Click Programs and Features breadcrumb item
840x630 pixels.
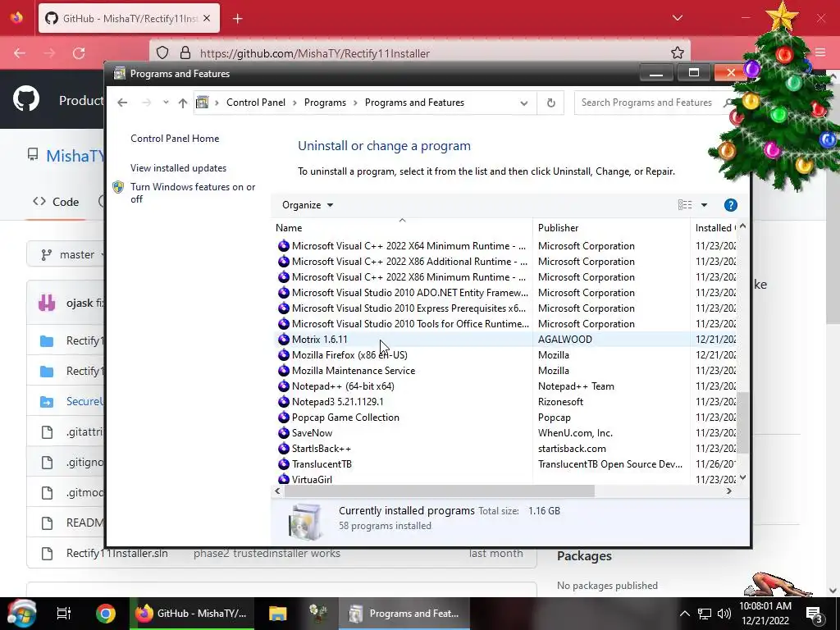tap(414, 103)
